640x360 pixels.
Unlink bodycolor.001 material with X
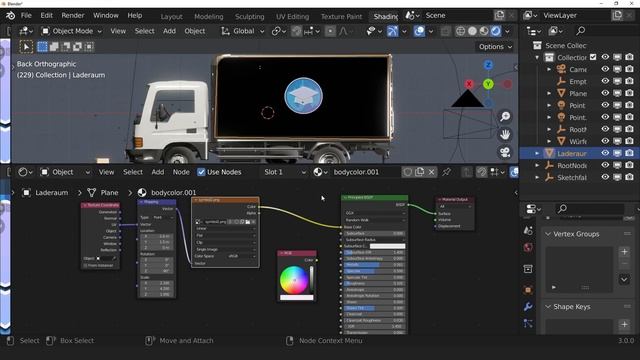pyautogui.click(x=431, y=172)
